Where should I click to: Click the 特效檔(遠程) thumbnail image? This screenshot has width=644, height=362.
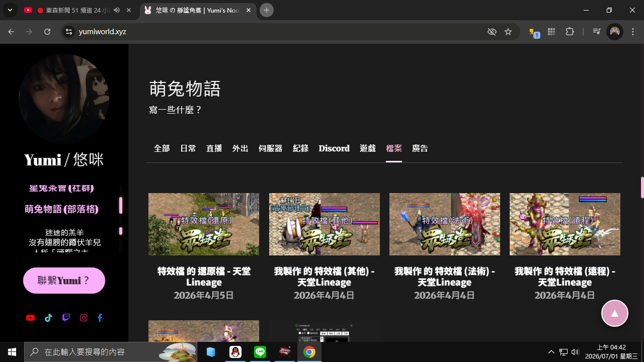click(x=565, y=224)
